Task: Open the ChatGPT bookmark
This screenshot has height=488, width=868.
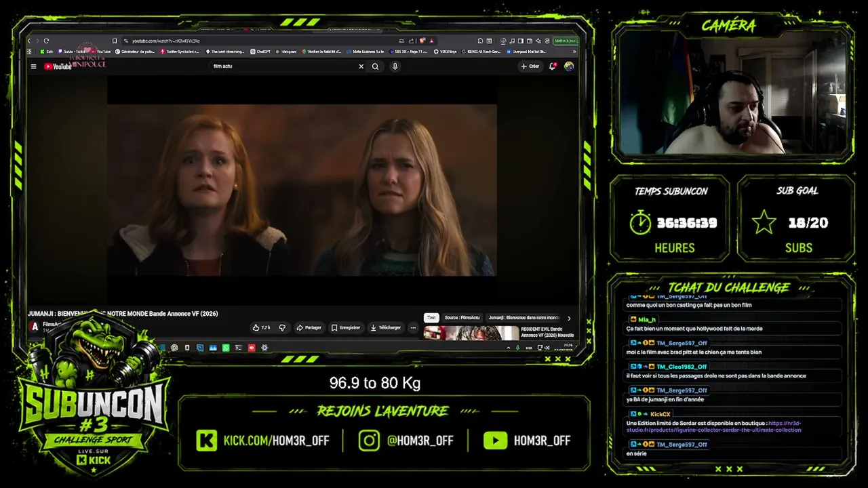Action: tap(261, 52)
